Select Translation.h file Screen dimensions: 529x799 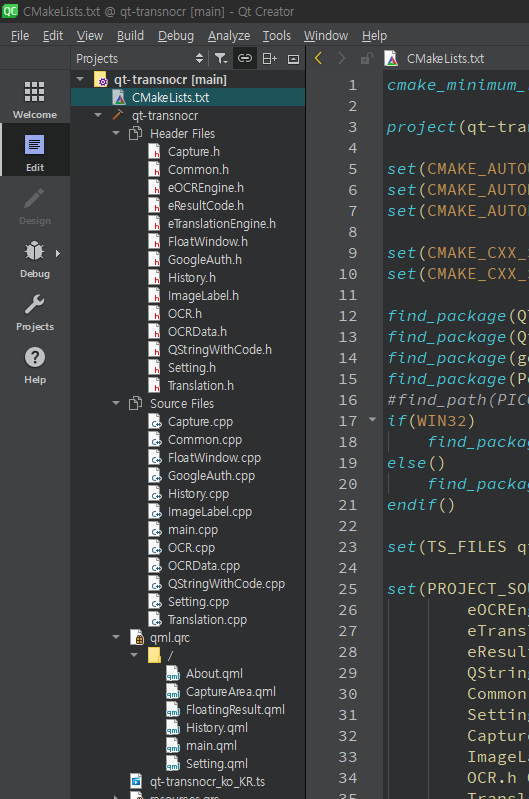[x=201, y=386]
